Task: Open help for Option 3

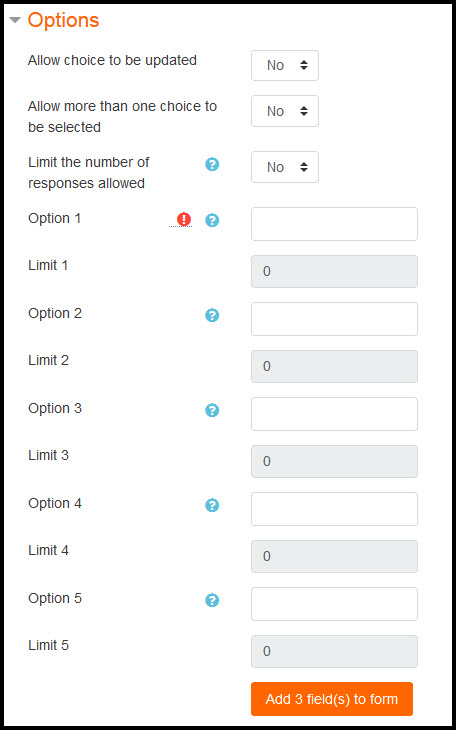Action: click(x=212, y=410)
